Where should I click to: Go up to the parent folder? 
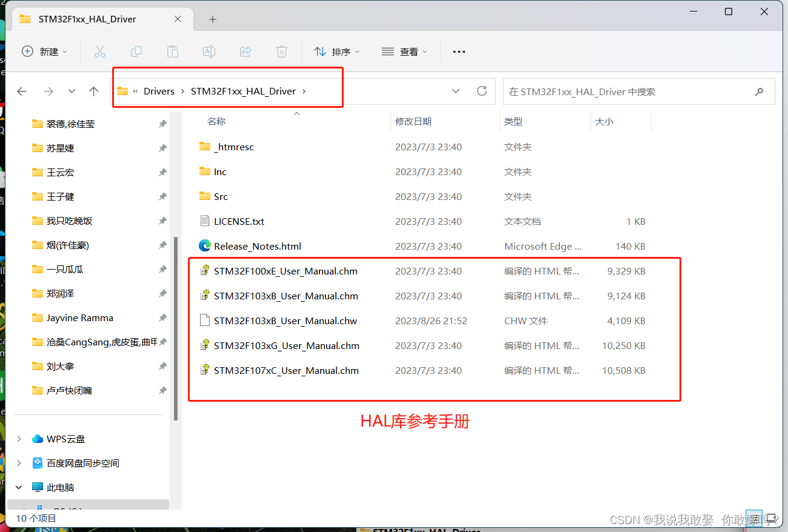pyautogui.click(x=94, y=91)
